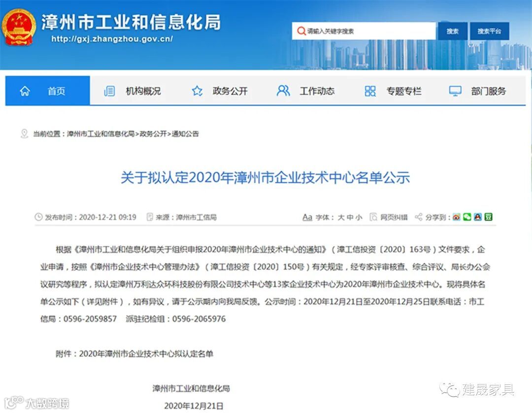Click the 网页纠错 icon
The width and height of the screenshot is (532, 413).
point(373,217)
